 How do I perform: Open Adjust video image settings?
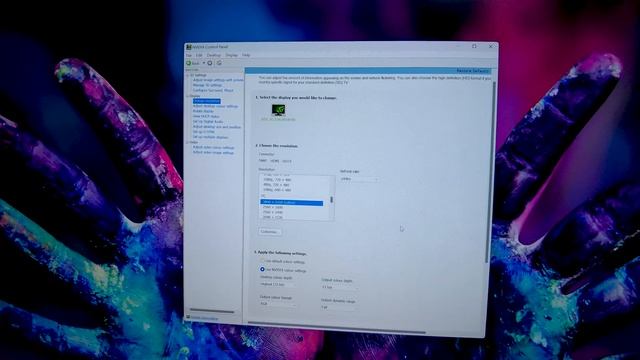point(213,153)
